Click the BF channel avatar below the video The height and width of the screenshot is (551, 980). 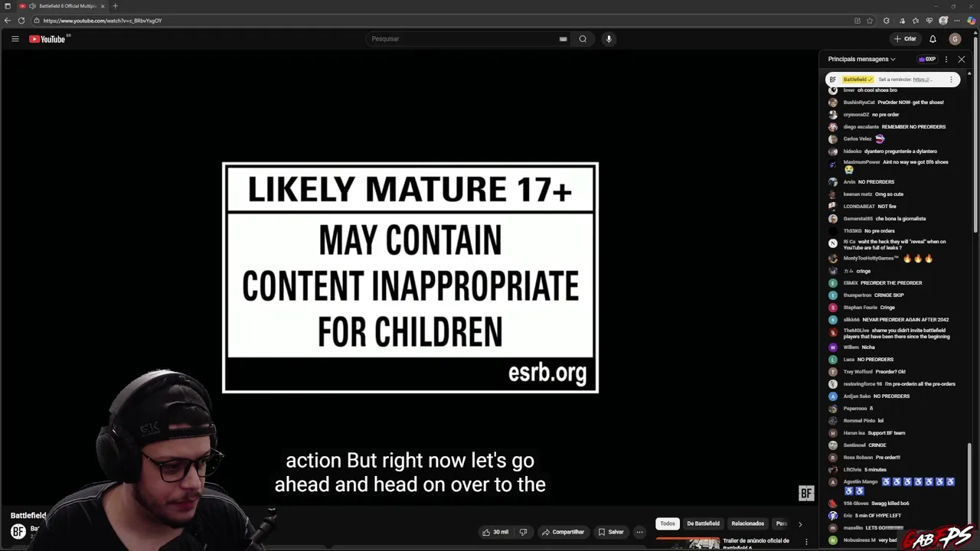pos(18,530)
